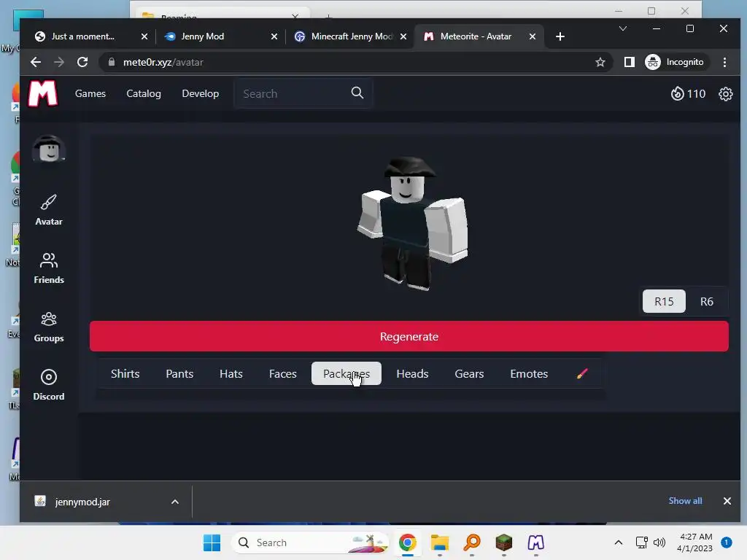Close the Just a moment tab
747x560 pixels.
click(144, 36)
